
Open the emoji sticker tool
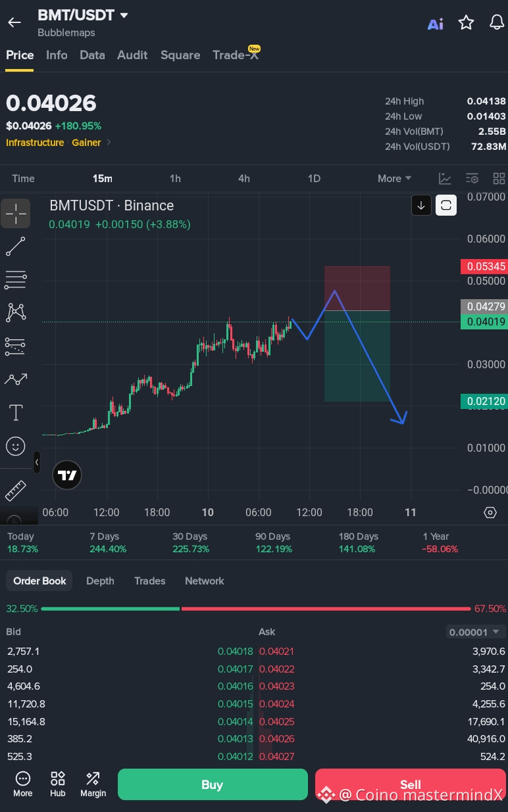[x=15, y=446]
